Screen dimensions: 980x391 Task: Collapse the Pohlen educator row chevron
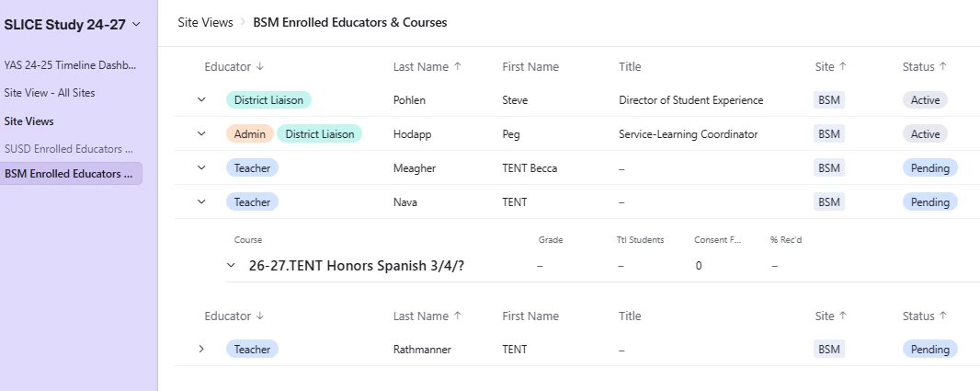tap(201, 100)
